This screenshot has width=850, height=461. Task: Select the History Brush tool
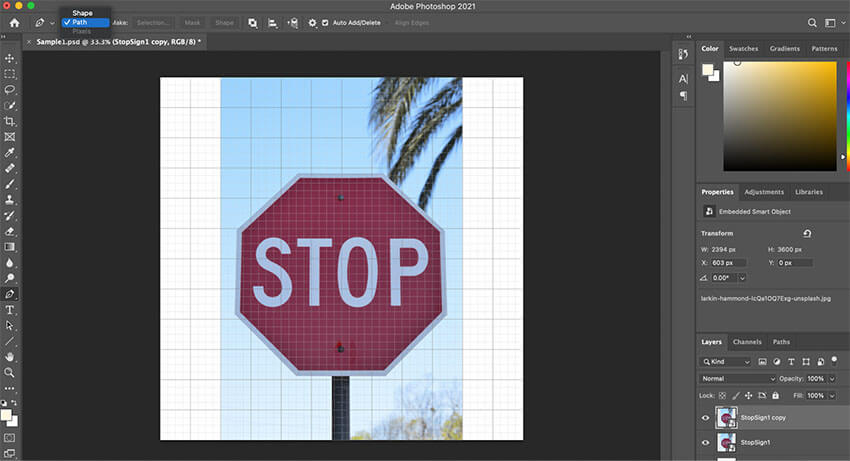[10, 215]
